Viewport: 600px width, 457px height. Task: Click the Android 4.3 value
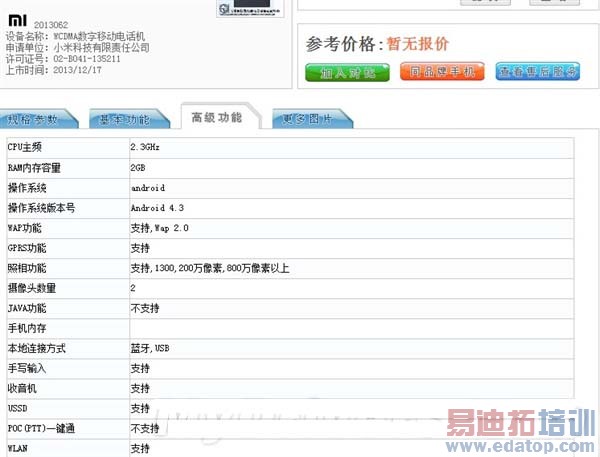coord(157,208)
